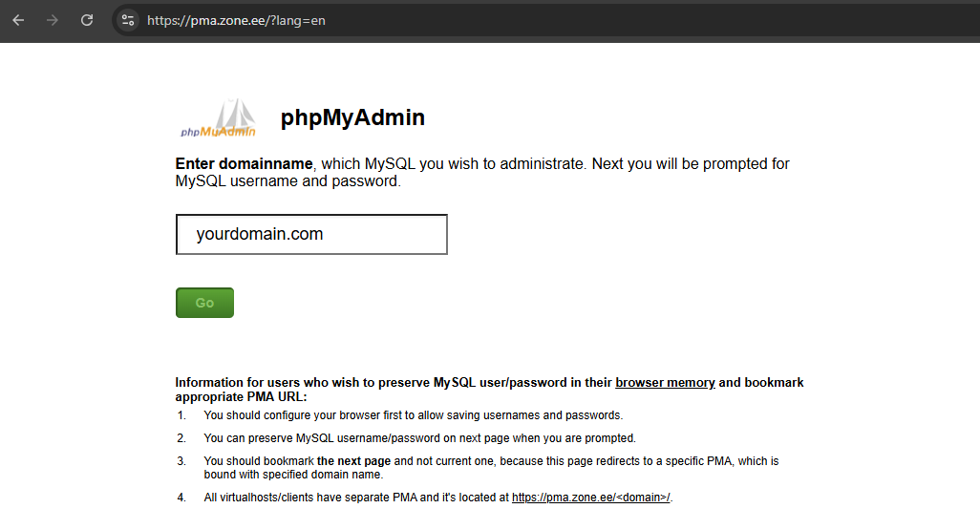The height and width of the screenshot is (530, 980).
Task: Open the site information icon in address bar
Action: point(128,20)
